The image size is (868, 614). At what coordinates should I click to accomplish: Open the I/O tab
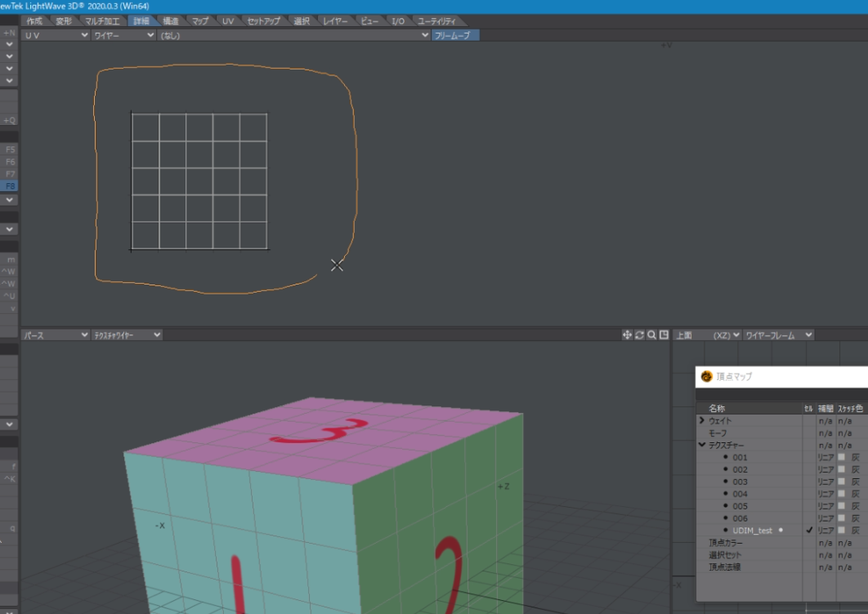(x=398, y=21)
